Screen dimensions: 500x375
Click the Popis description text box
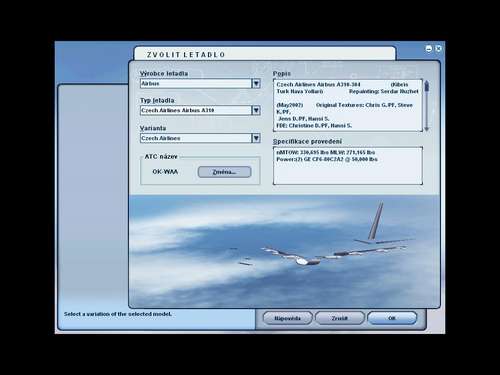click(348, 105)
